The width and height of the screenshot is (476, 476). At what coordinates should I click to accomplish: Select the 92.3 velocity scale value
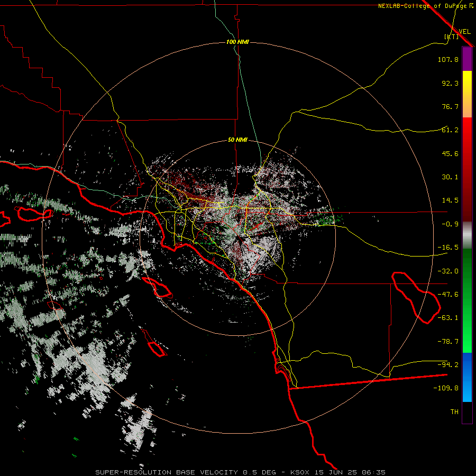[450, 83]
